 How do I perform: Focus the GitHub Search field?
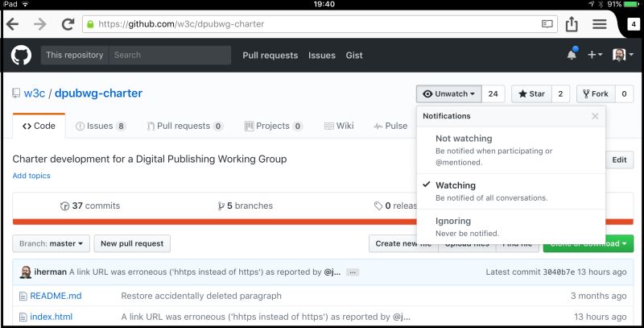170,55
